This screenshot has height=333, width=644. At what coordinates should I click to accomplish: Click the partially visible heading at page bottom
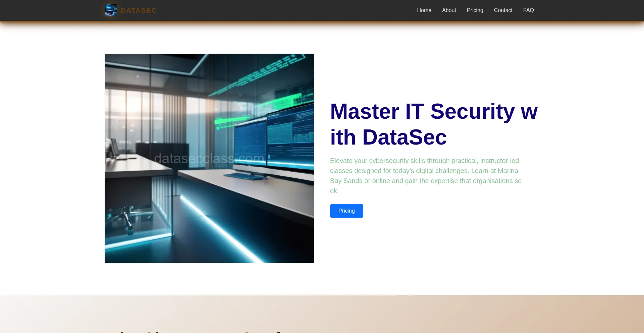coord(208,331)
